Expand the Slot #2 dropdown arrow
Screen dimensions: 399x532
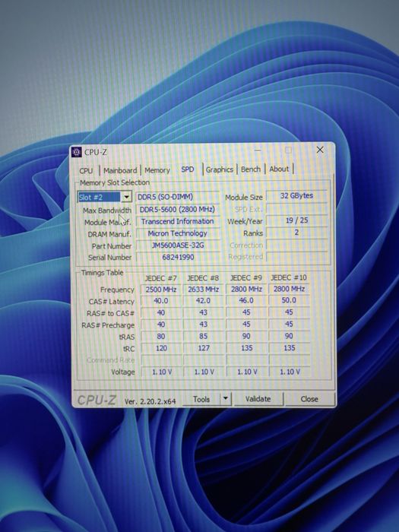(126, 197)
